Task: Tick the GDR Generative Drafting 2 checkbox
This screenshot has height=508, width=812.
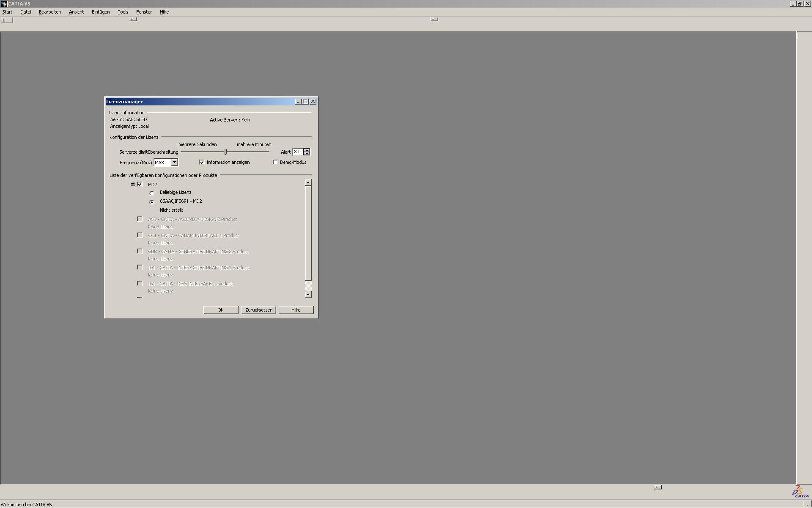Action: 140,251
